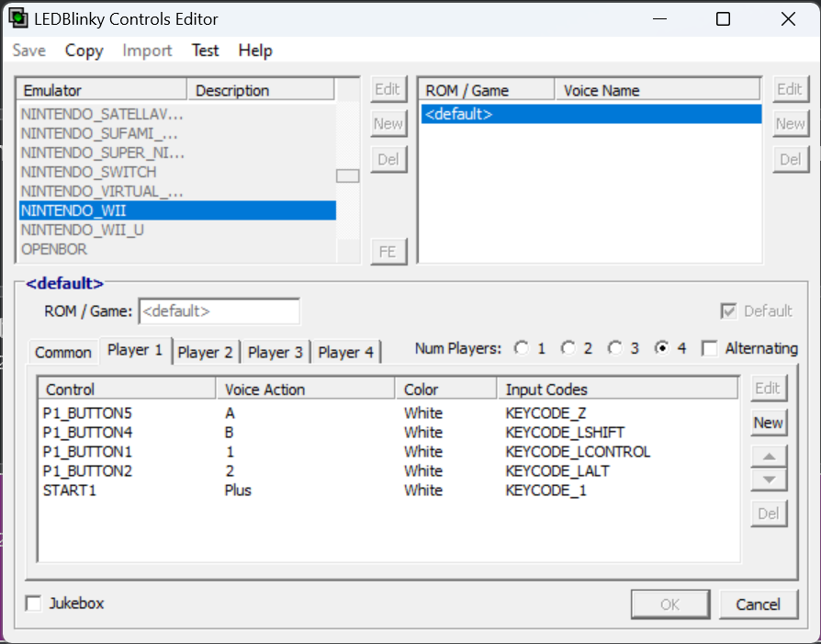Toggle the Jukebox checkbox
The height and width of the screenshot is (644, 821).
33,604
